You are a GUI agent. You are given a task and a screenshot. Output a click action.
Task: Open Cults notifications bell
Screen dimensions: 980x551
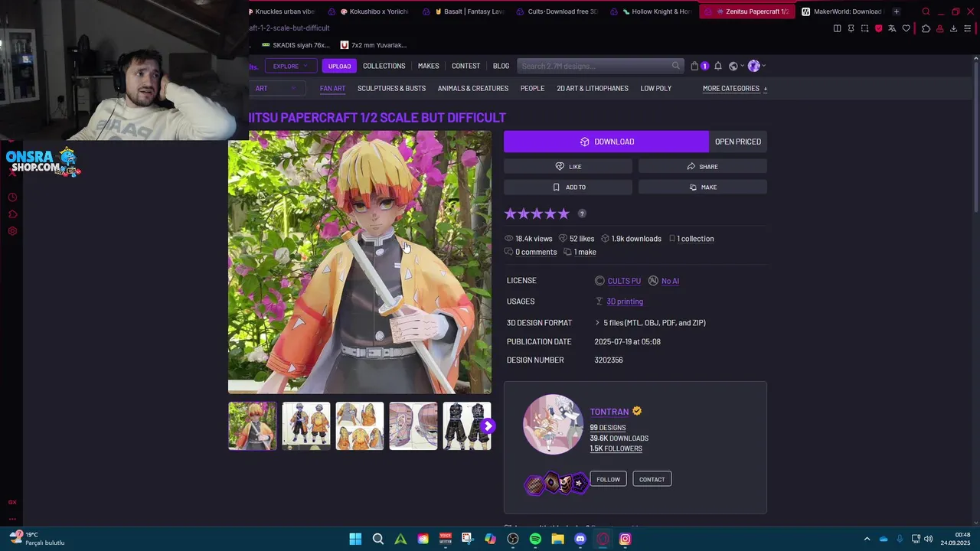point(717,66)
